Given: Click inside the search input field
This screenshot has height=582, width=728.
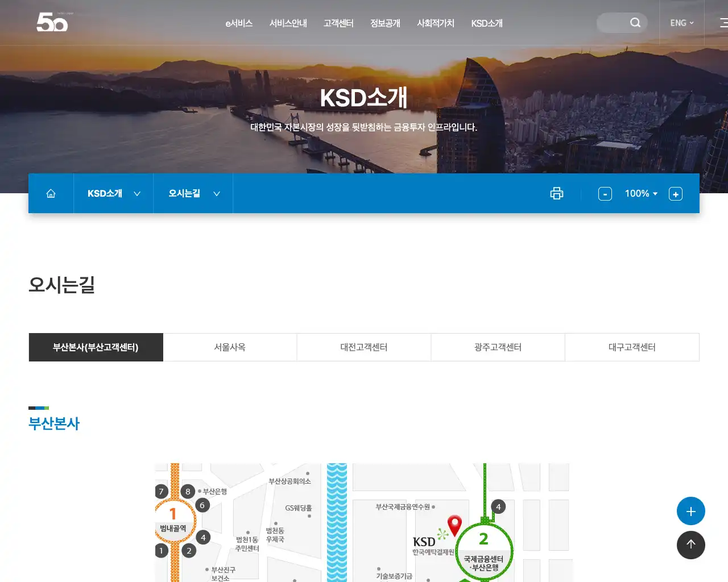Looking at the screenshot, I should coord(614,23).
